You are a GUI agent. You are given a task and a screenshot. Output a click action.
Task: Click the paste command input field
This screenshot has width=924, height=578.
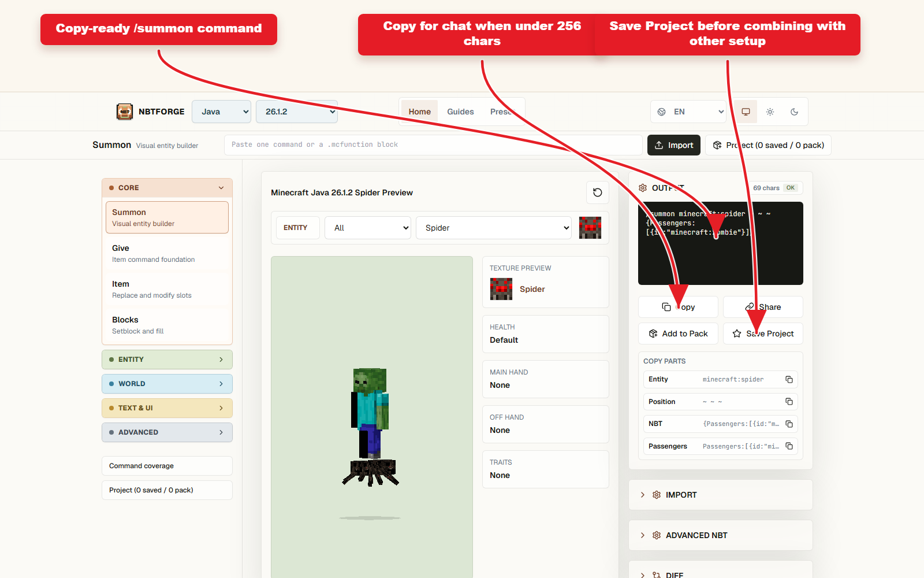point(433,145)
